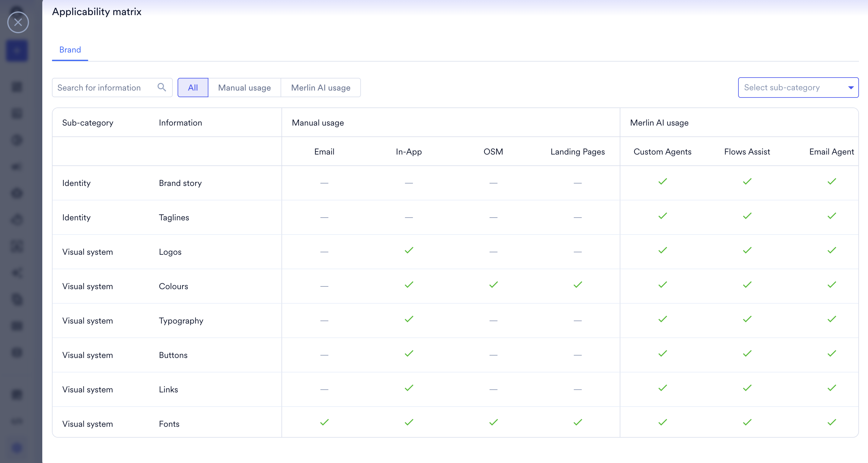
Task: Click the Buttons Flows Assist check mark
Action: [747, 353]
